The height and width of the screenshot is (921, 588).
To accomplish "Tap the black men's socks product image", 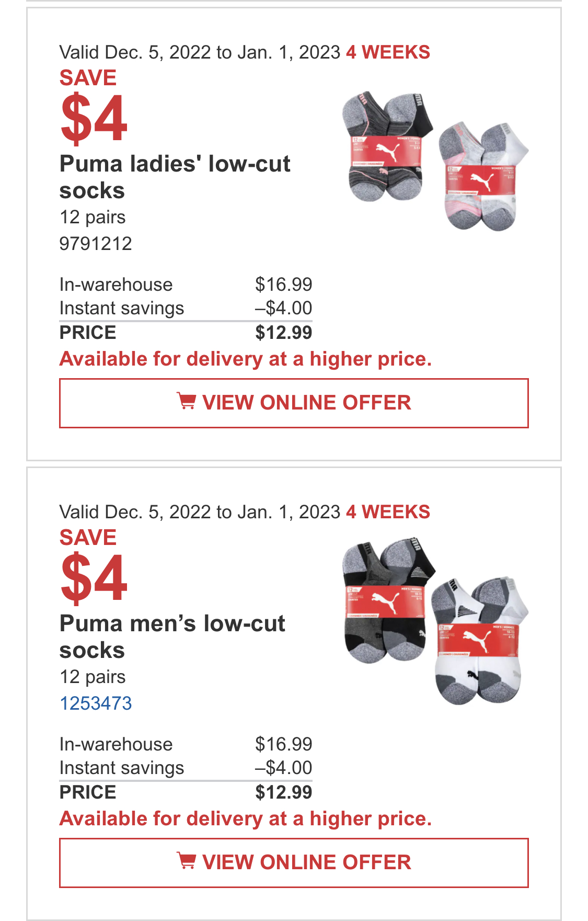I will 389,600.
